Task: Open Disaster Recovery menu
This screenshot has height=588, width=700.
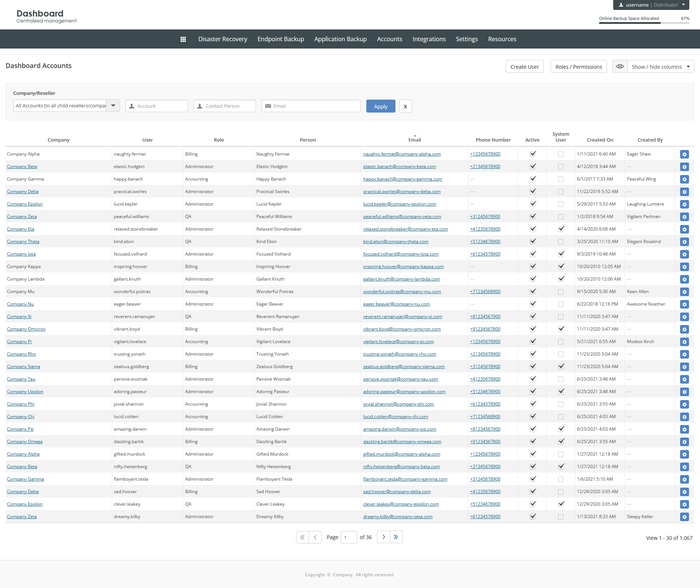Action: coord(223,39)
